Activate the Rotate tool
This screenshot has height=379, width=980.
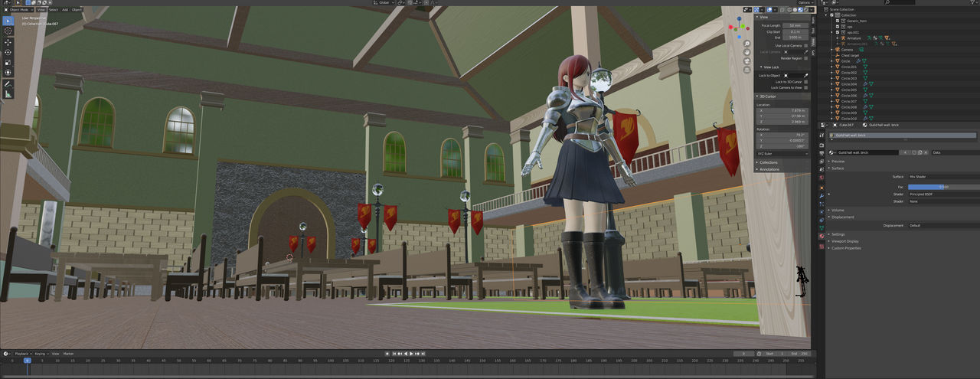8,52
